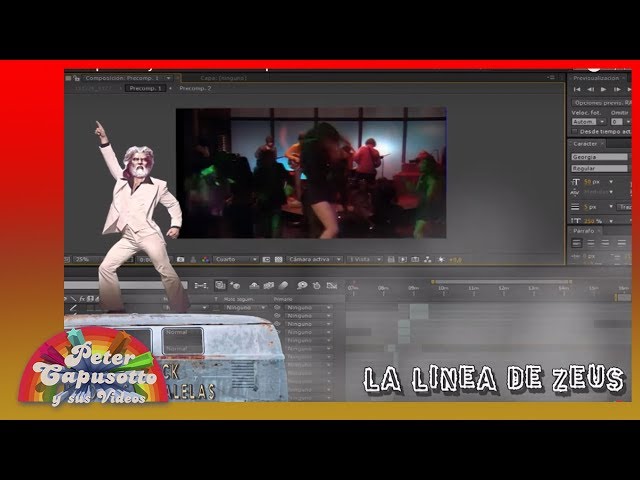Open the 25% magnification dropdown
640x480 pixels.
(88, 260)
